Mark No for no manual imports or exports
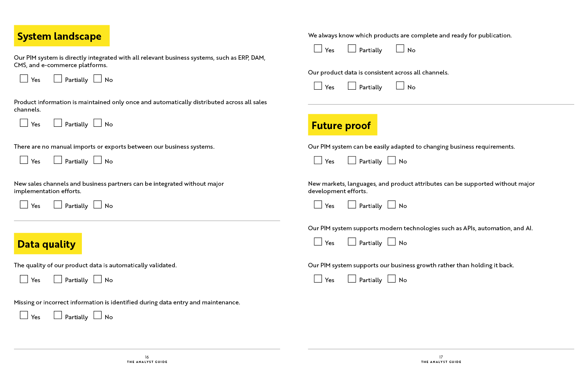 [98, 160]
